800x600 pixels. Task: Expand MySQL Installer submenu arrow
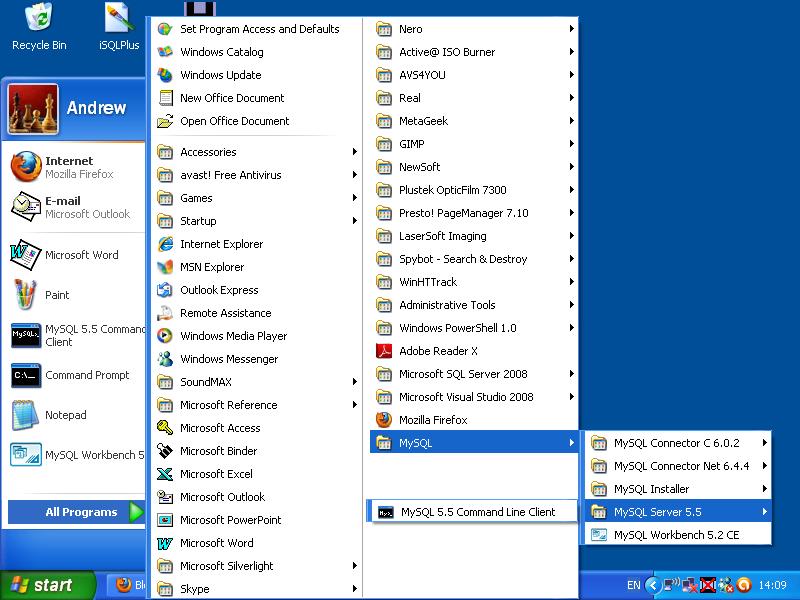pyautogui.click(x=764, y=489)
